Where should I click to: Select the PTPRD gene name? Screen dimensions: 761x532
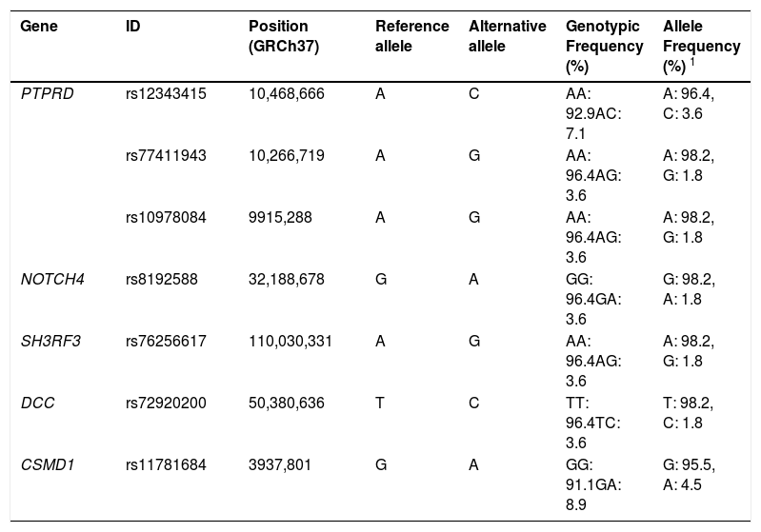[47, 93]
